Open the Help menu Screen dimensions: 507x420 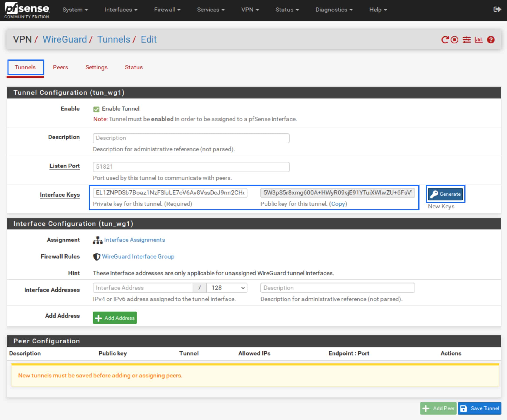coord(378,10)
